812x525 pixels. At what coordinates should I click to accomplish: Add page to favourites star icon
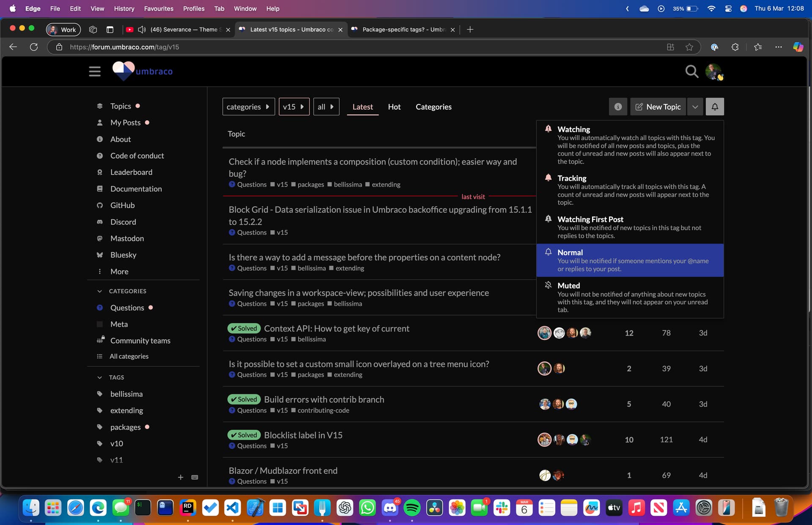pyautogui.click(x=689, y=47)
